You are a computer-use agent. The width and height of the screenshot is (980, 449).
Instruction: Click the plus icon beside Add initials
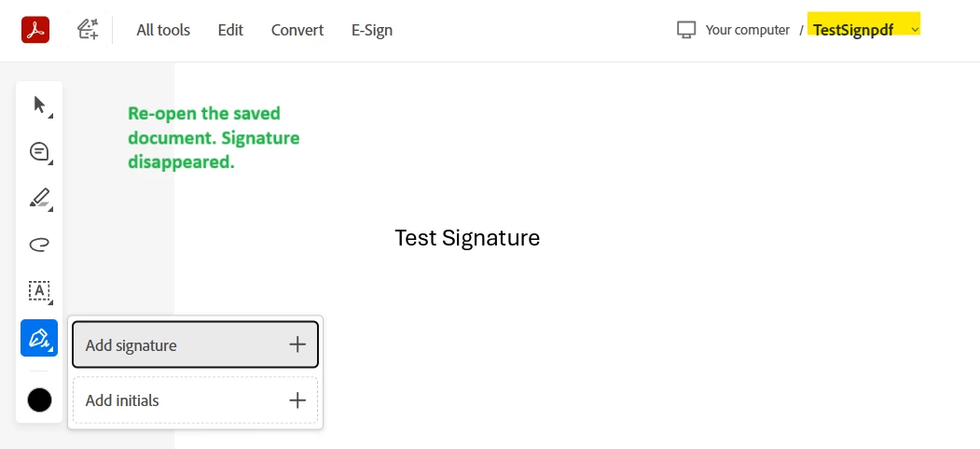tap(297, 400)
